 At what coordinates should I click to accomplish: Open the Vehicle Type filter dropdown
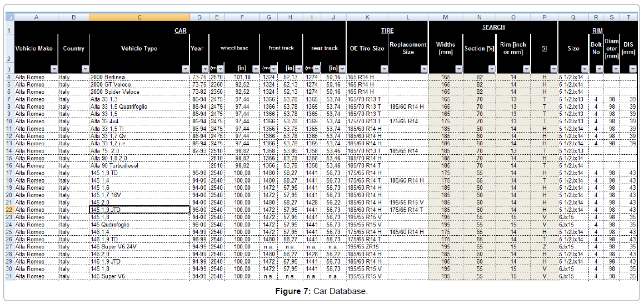pos(186,69)
